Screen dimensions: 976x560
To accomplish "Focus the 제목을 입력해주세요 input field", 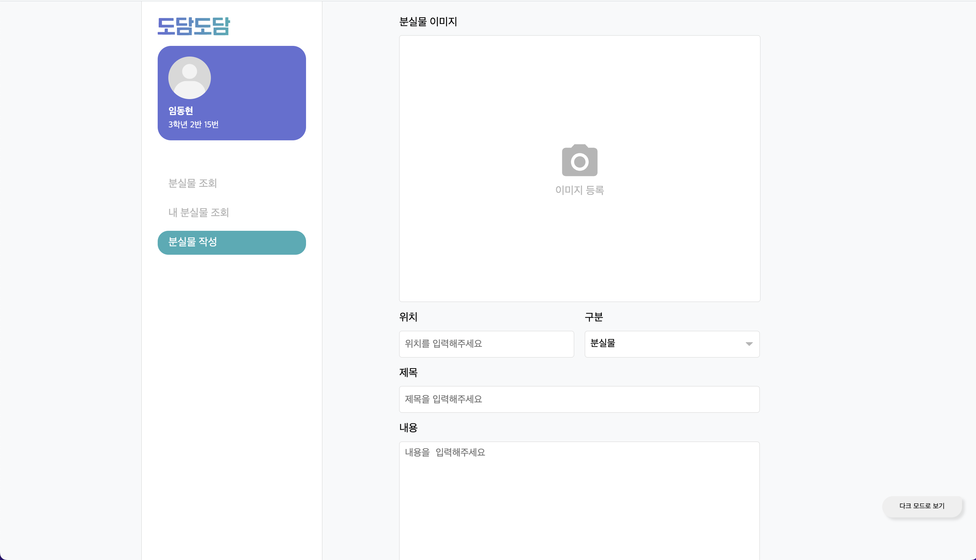I will [x=579, y=399].
